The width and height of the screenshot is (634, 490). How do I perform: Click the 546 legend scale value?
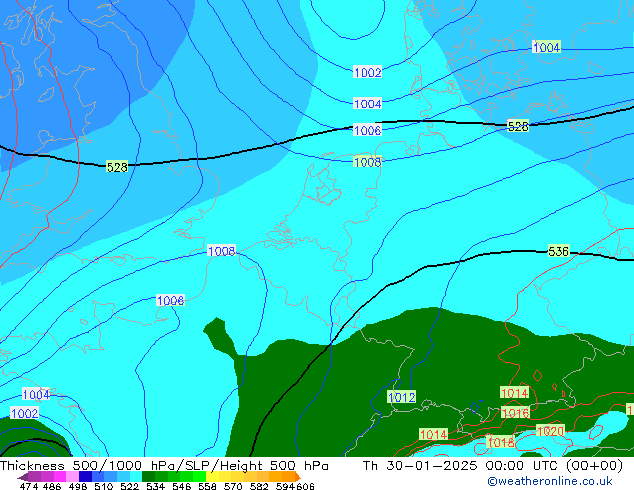tap(182, 486)
